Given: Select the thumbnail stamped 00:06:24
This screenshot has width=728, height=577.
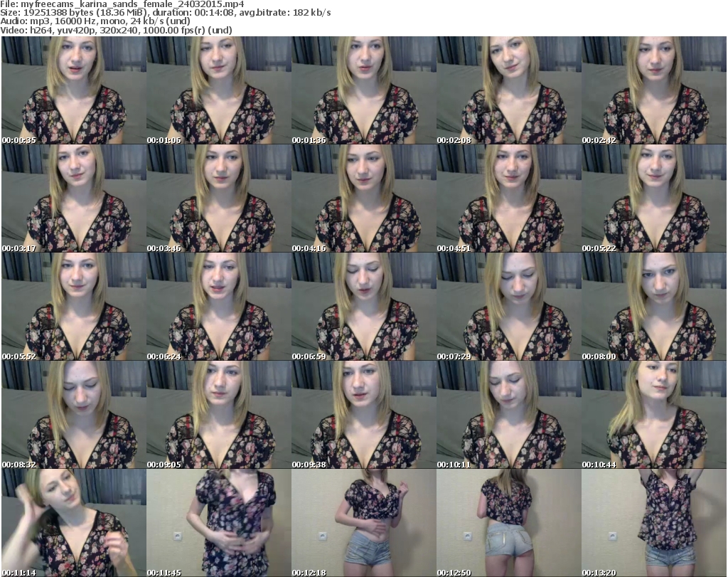Looking at the screenshot, I should (x=219, y=307).
